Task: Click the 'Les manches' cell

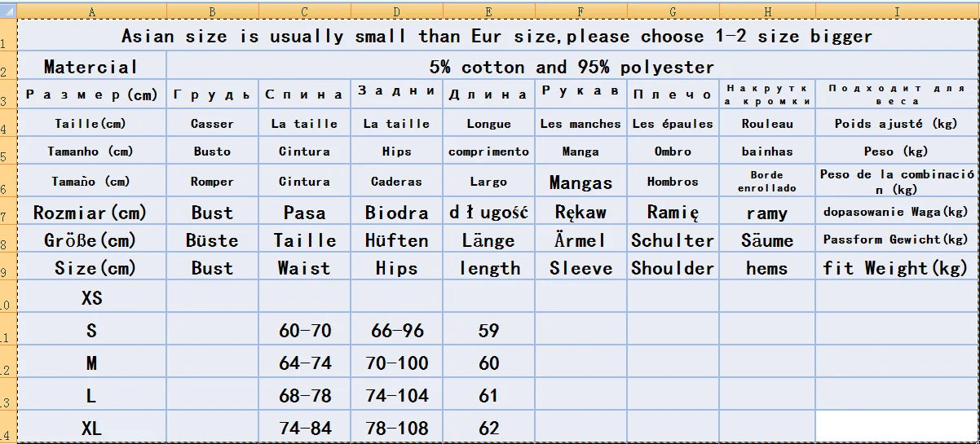Action: (x=581, y=123)
